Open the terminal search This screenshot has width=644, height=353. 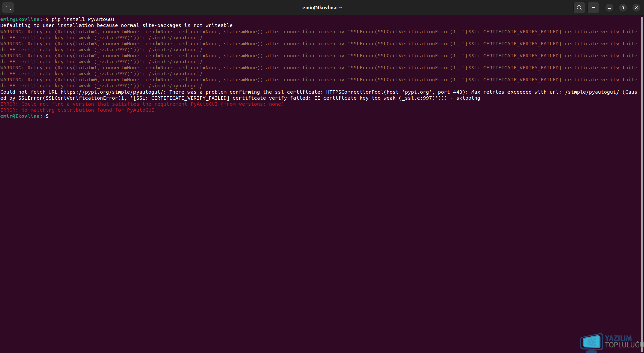(x=579, y=8)
